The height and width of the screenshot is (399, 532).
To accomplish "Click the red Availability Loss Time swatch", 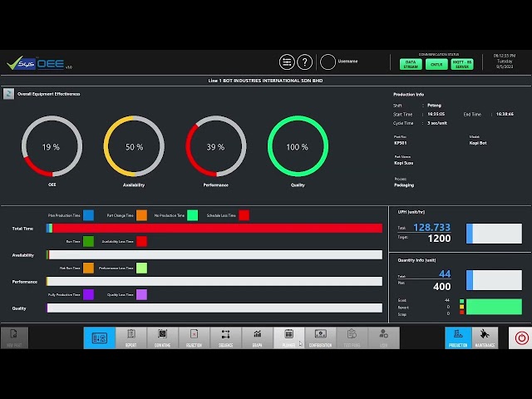I will coord(142,242).
